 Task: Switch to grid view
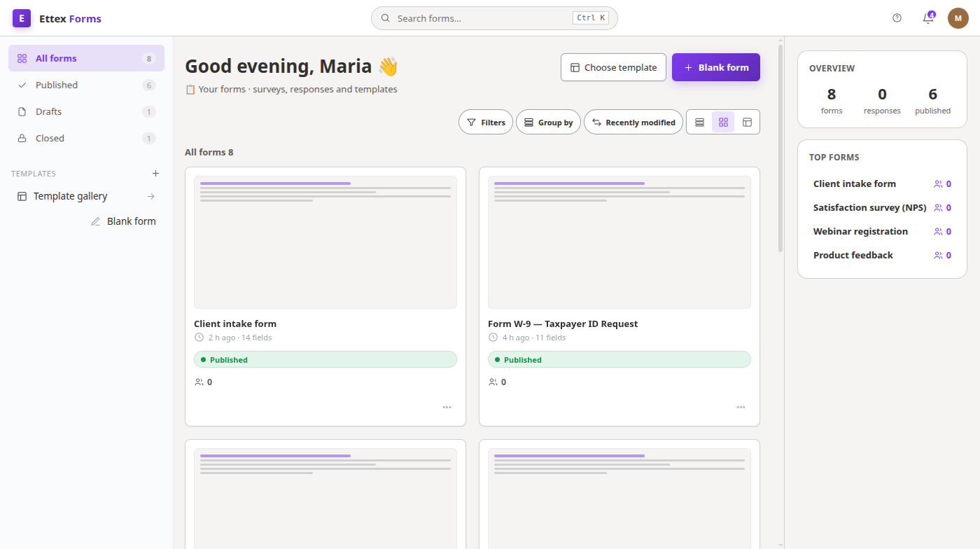723,123
